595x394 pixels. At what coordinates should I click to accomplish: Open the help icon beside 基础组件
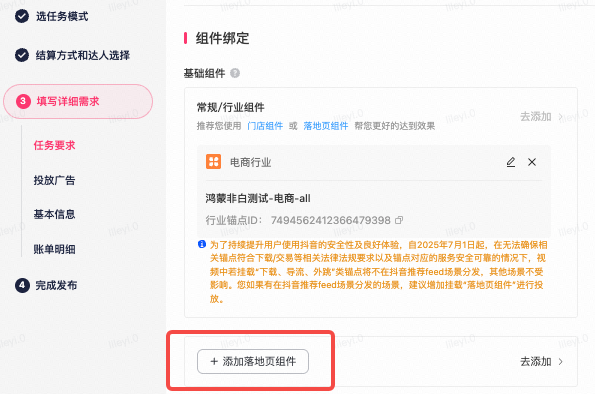click(235, 73)
